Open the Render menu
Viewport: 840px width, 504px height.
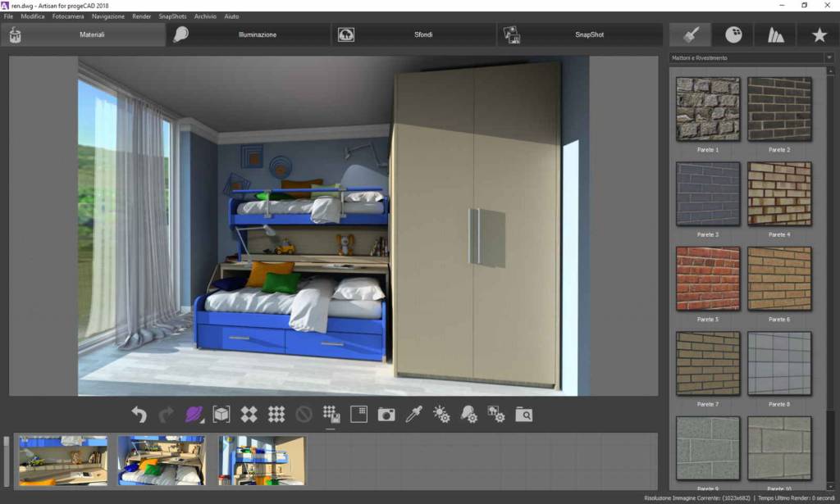pos(141,16)
